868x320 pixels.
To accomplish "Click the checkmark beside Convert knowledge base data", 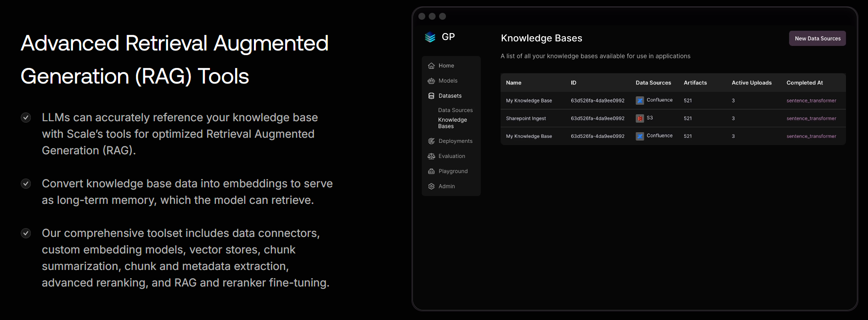I will point(26,184).
